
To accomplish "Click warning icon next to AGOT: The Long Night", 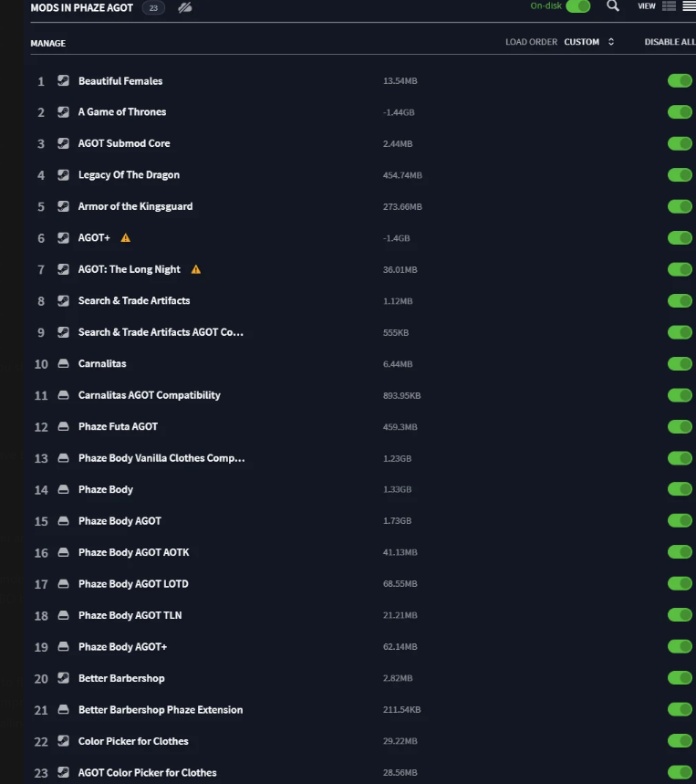I will click(196, 269).
